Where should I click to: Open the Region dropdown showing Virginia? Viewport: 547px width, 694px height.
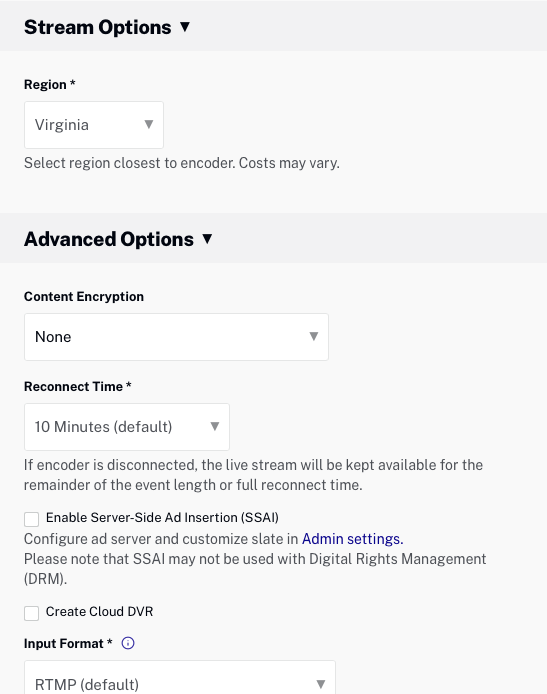tap(94, 125)
